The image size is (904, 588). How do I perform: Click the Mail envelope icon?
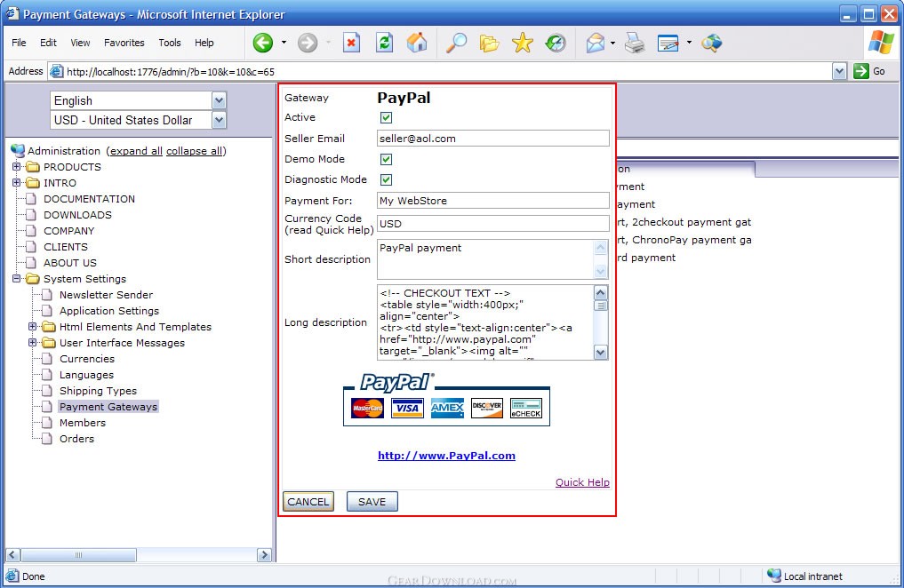click(x=595, y=44)
